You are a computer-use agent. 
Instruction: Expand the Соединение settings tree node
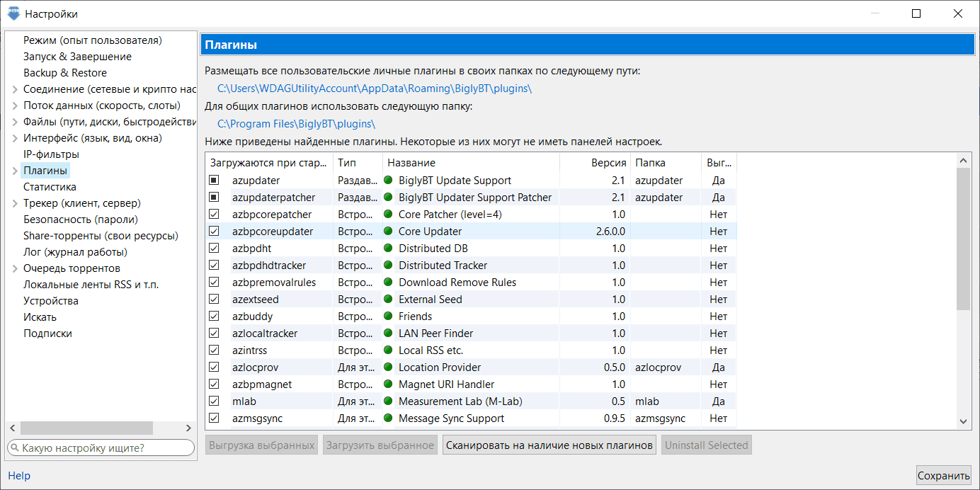(x=16, y=89)
